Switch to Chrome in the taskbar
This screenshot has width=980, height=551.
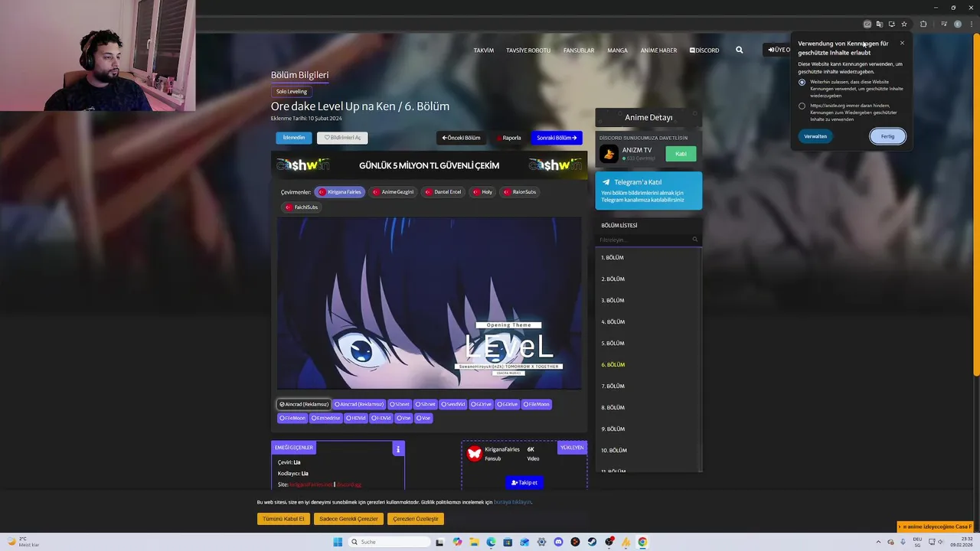pyautogui.click(x=642, y=542)
